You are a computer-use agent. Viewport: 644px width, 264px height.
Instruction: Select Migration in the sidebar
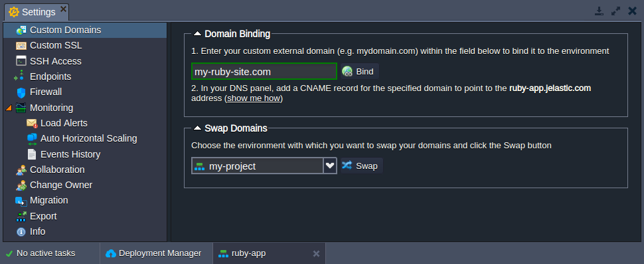[85, 201]
